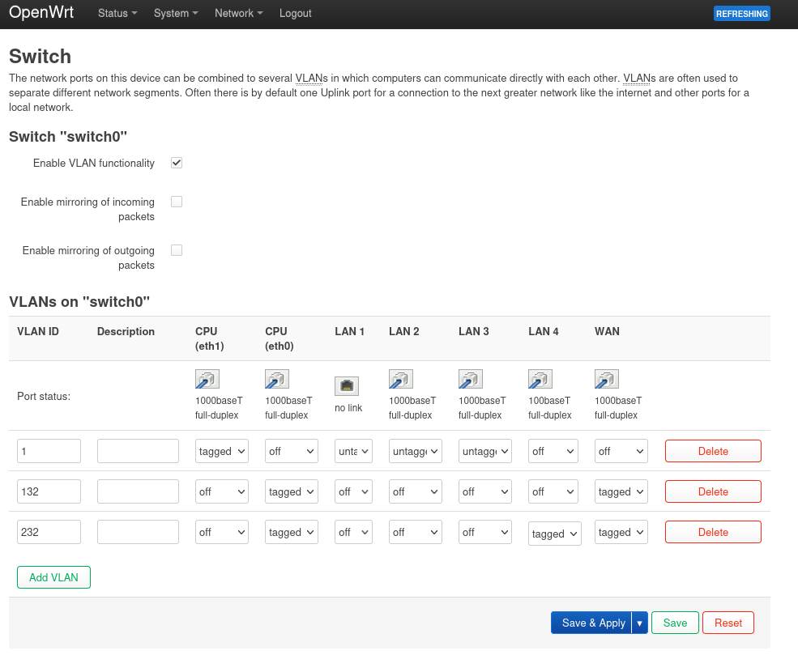Focus Description field for VLAN 1
This screenshot has height=672, width=798.
point(138,451)
